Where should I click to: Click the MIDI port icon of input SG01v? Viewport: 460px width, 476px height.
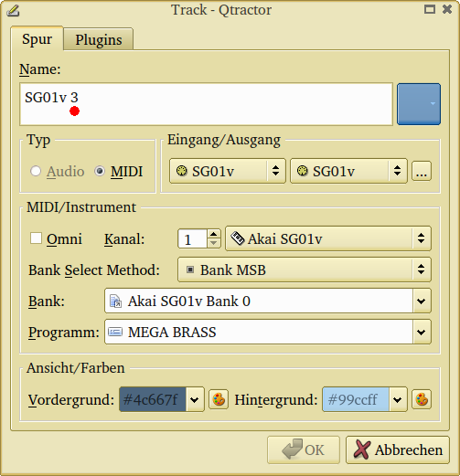pos(182,171)
